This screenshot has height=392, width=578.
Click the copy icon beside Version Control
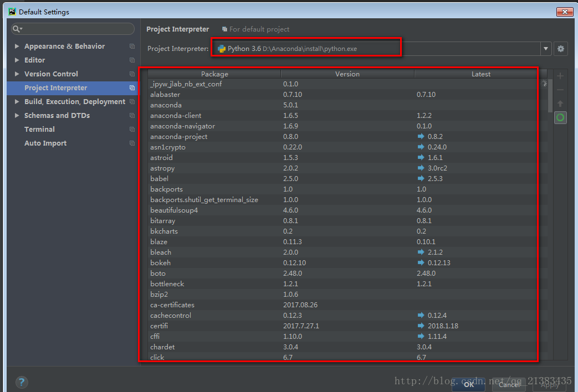pyautogui.click(x=132, y=74)
